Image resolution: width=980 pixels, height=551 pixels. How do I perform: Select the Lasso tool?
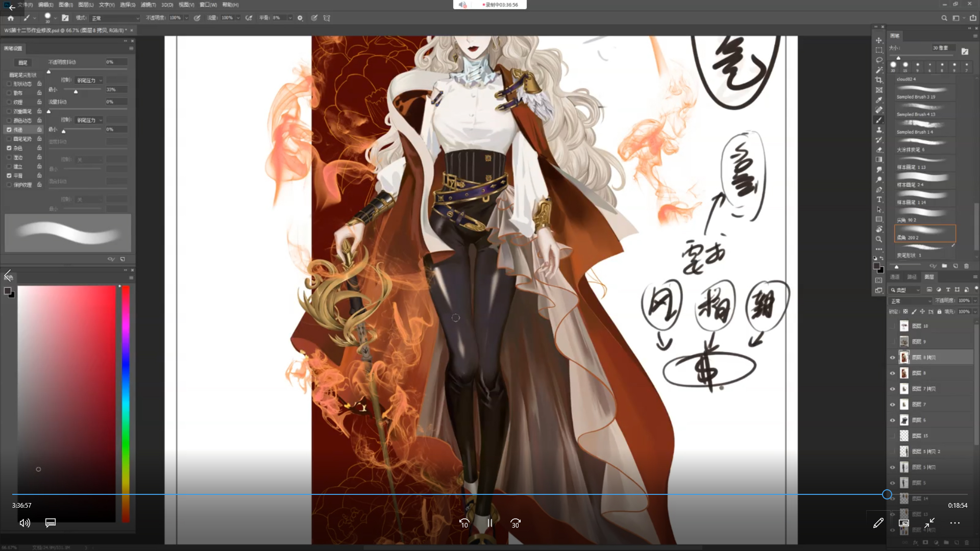click(x=879, y=60)
